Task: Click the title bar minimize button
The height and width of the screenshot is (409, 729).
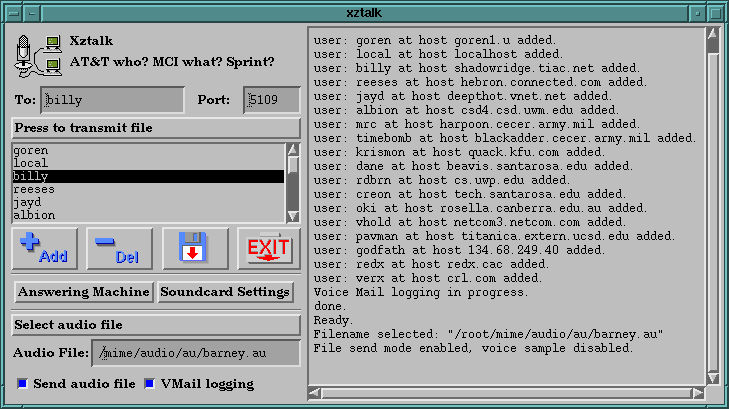Action: point(696,13)
